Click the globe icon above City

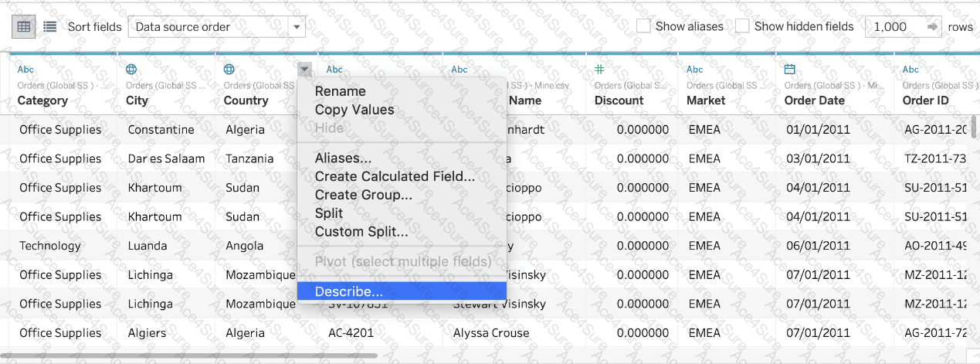point(131,70)
